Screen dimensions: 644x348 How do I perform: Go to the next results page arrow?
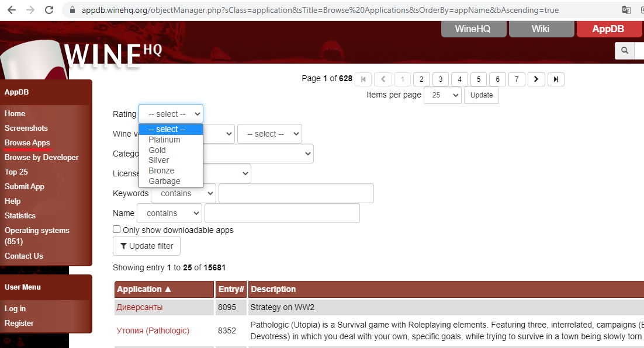point(536,79)
